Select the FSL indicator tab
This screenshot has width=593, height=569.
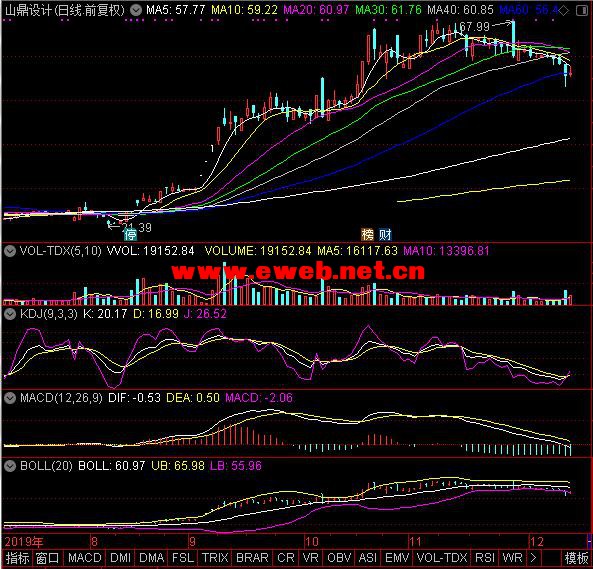click(x=183, y=558)
